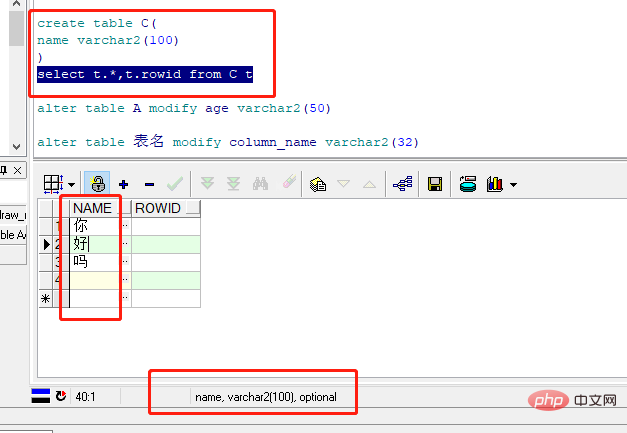Open Query By Example binoculars

tap(260, 184)
